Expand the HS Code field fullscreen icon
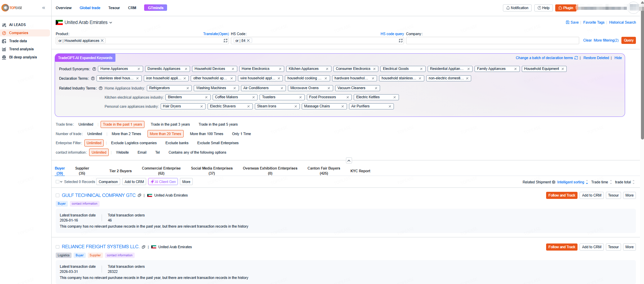 (x=401, y=41)
